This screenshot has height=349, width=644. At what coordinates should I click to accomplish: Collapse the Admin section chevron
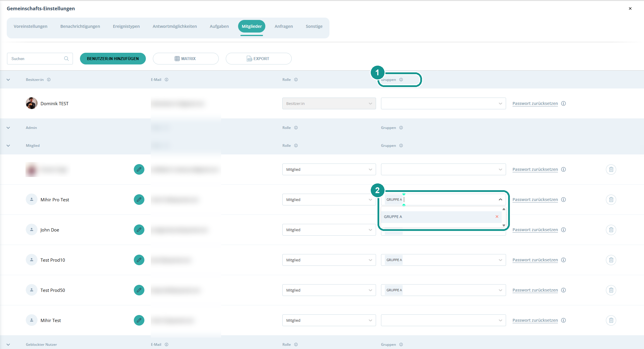coord(8,128)
